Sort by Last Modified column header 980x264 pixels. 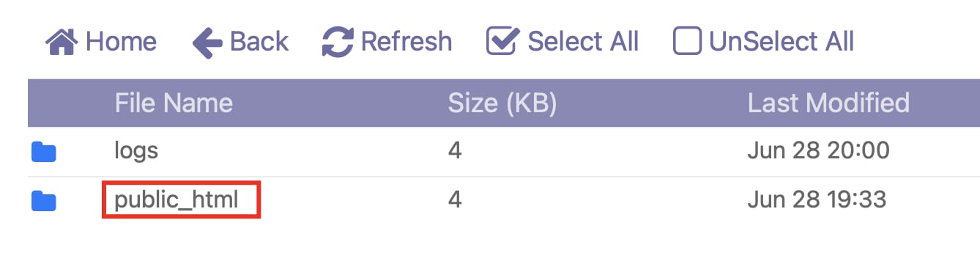tap(828, 103)
